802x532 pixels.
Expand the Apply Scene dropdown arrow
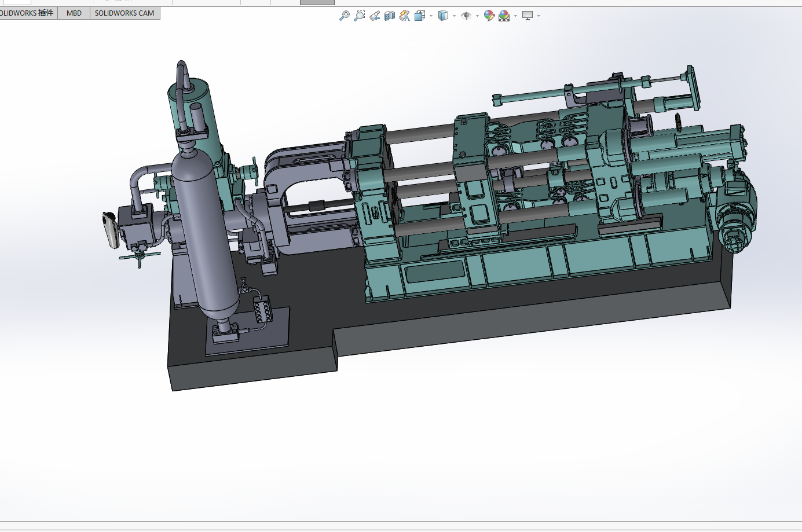(x=515, y=16)
